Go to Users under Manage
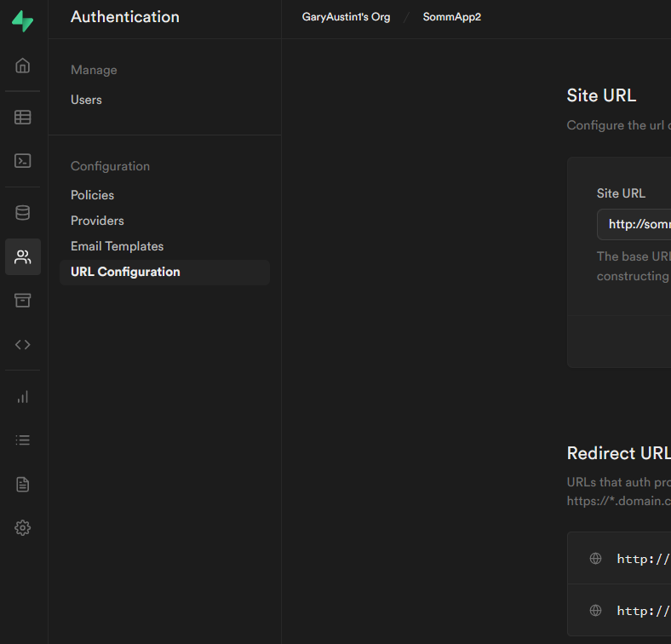The image size is (671, 644). pyautogui.click(x=86, y=100)
